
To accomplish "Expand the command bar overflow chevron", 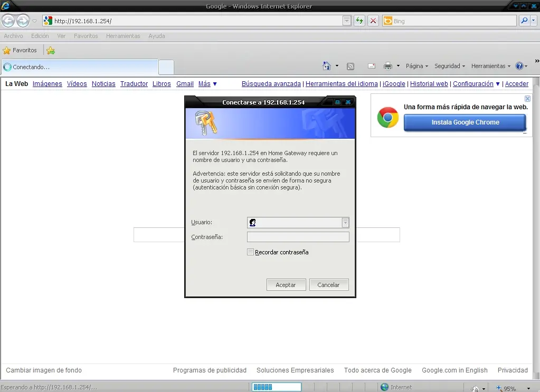I will [x=537, y=61].
